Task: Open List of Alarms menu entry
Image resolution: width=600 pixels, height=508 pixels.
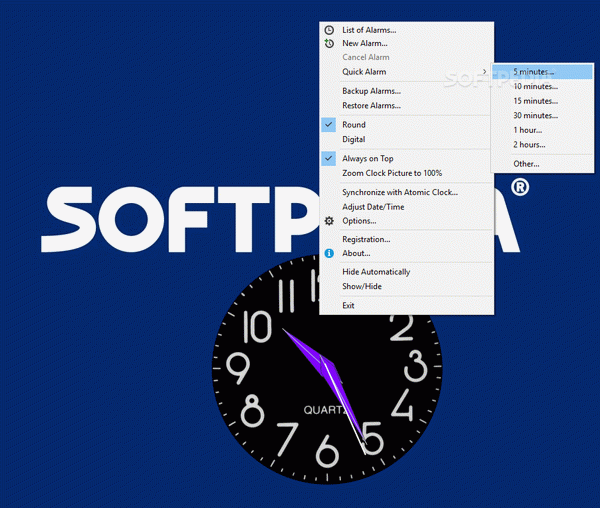Action: [369, 30]
